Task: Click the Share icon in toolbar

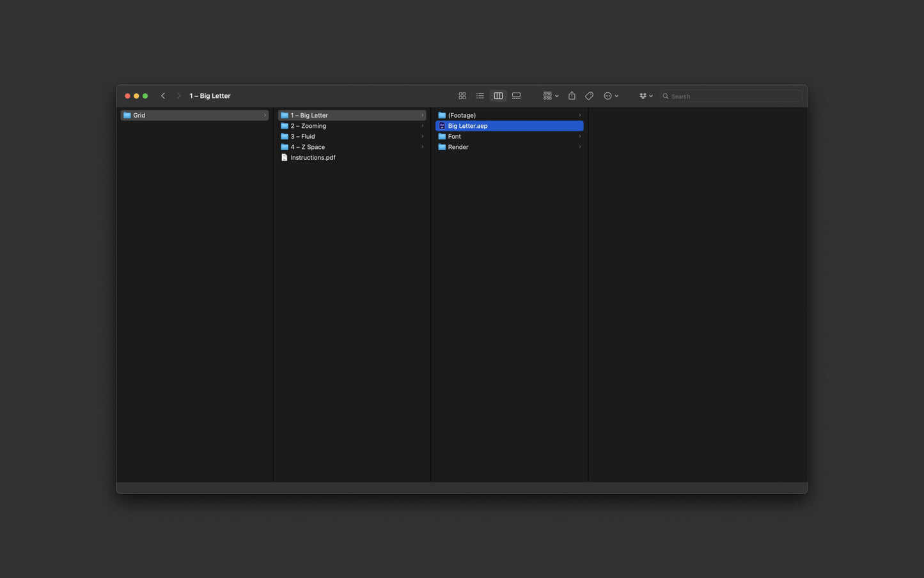Action: tap(572, 96)
